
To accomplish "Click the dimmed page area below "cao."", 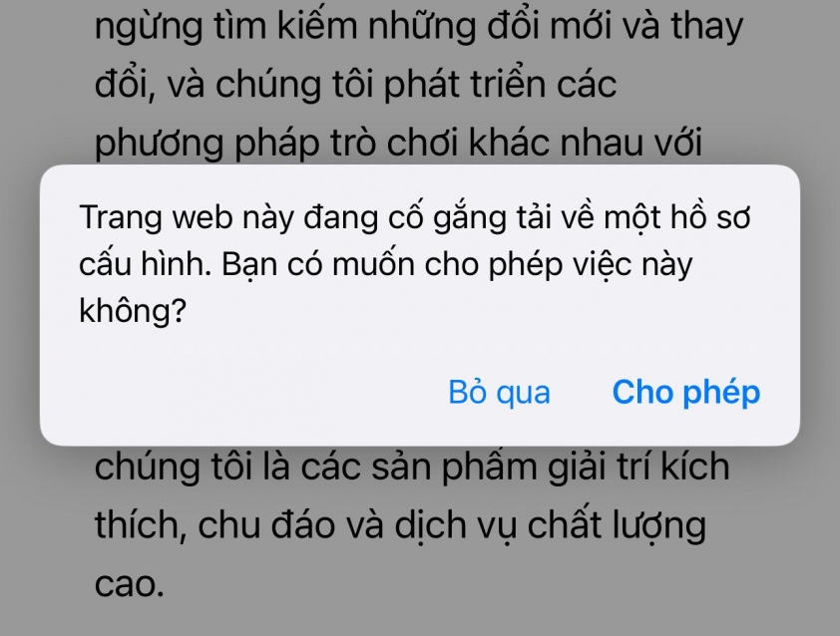I will pos(420,619).
